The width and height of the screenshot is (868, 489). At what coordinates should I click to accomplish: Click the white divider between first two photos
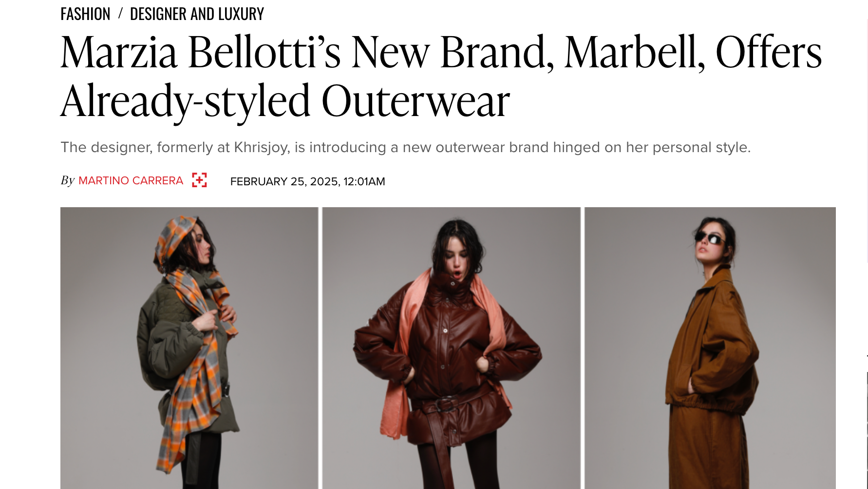click(x=320, y=348)
